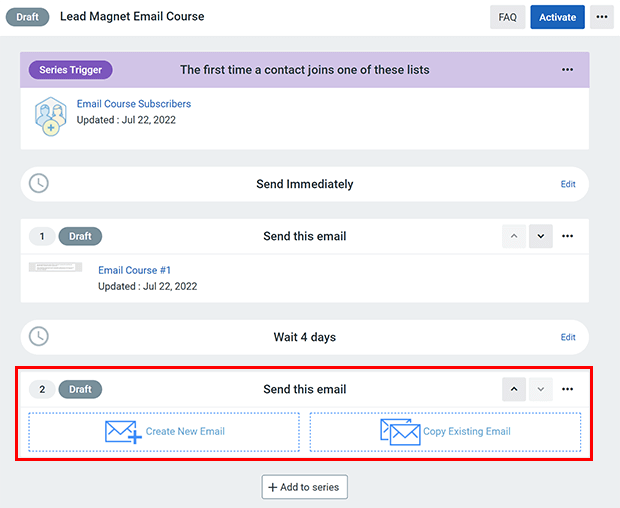Screen dimensions: 620x508
Task: Click the Email Course #1 thumbnail preview
Action: point(56,268)
